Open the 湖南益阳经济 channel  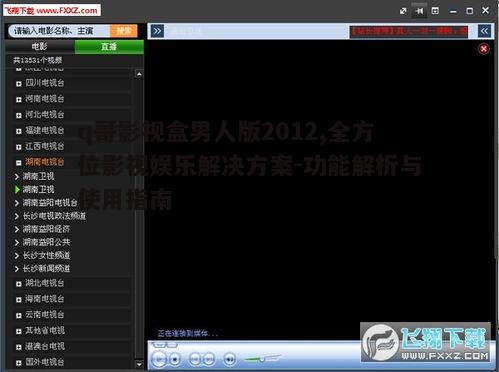46,229
